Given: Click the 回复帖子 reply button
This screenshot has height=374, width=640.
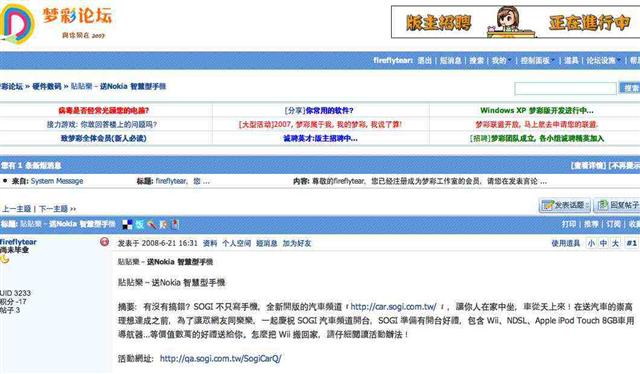Looking at the screenshot, I should (618, 205).
